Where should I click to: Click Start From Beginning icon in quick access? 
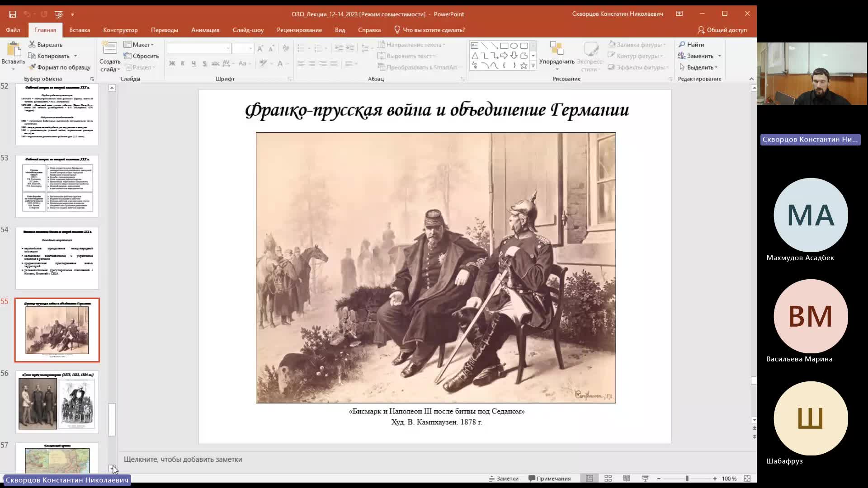click(x=59, y=14)
